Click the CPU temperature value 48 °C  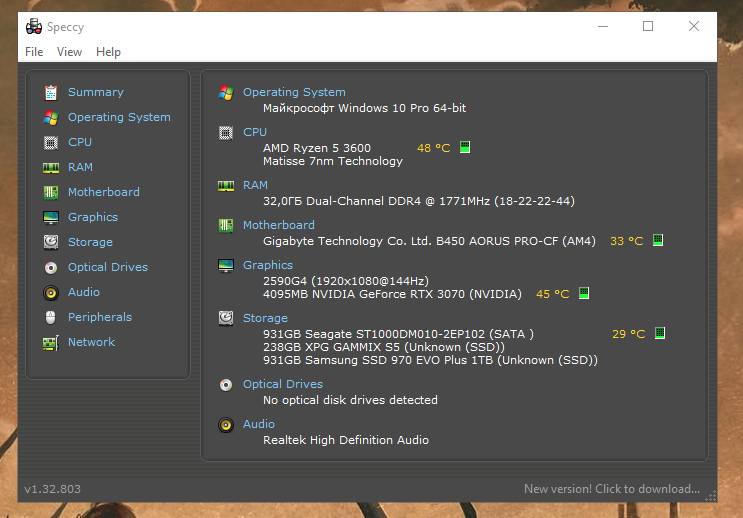pos(433,148)
